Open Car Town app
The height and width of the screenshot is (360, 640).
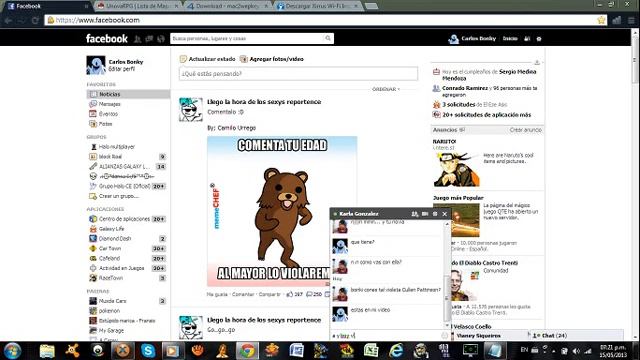[110, 249]
